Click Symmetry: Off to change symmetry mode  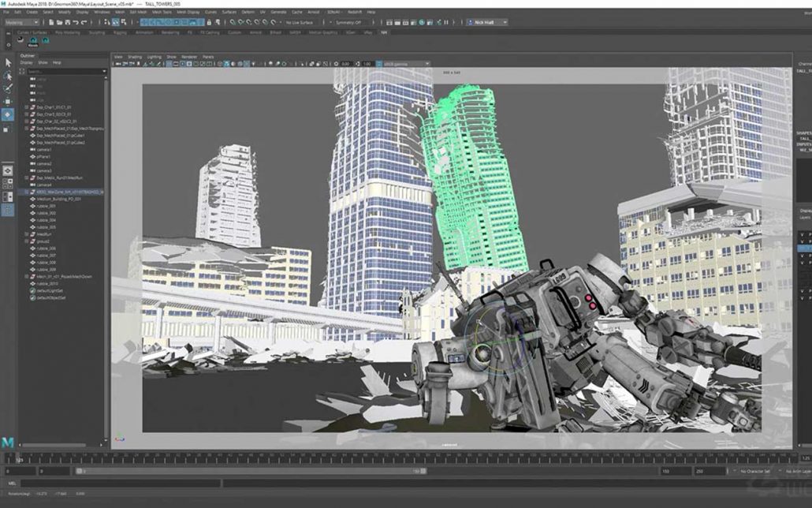click(349, 21)
